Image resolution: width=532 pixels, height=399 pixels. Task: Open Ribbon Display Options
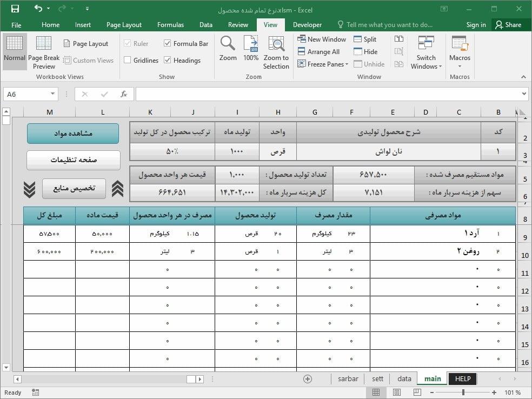coord(444,9)
